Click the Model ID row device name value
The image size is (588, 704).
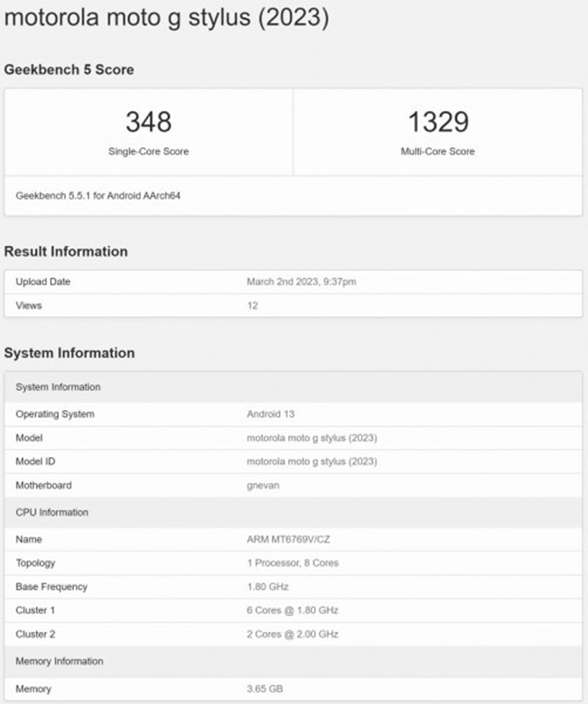pos(312,461)
